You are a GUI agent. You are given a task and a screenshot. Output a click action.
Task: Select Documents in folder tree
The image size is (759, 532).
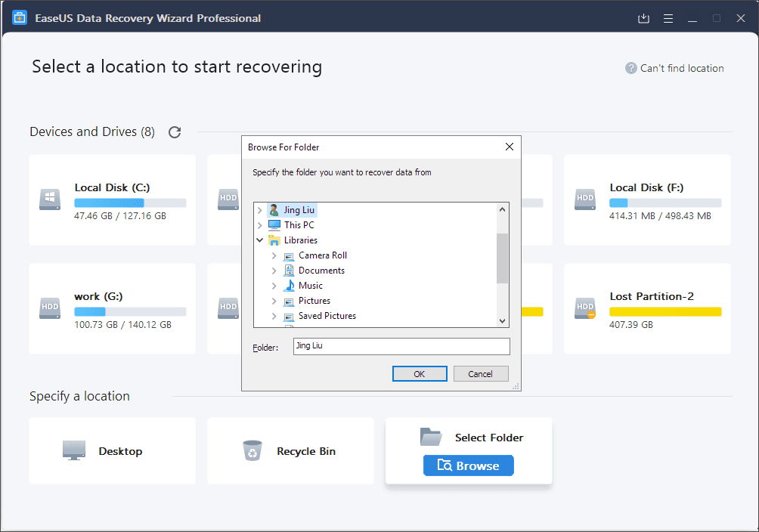point(321,271)
